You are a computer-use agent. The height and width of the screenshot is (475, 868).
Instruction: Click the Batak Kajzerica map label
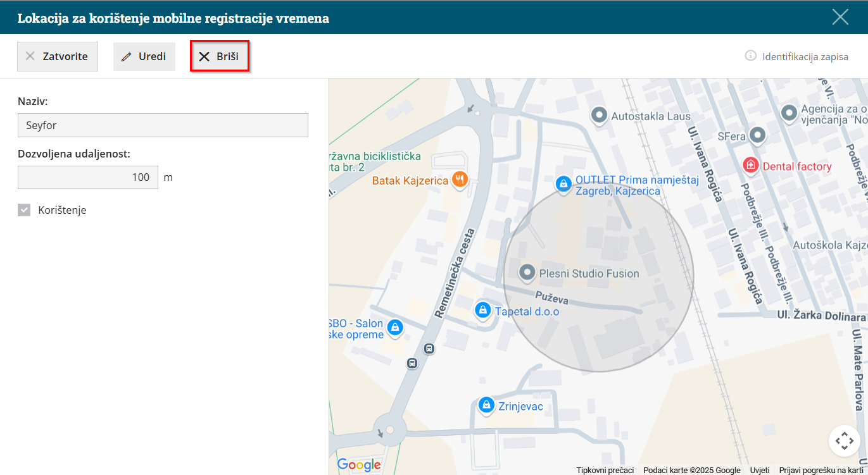pyautogui.click(x=410, y=181)
